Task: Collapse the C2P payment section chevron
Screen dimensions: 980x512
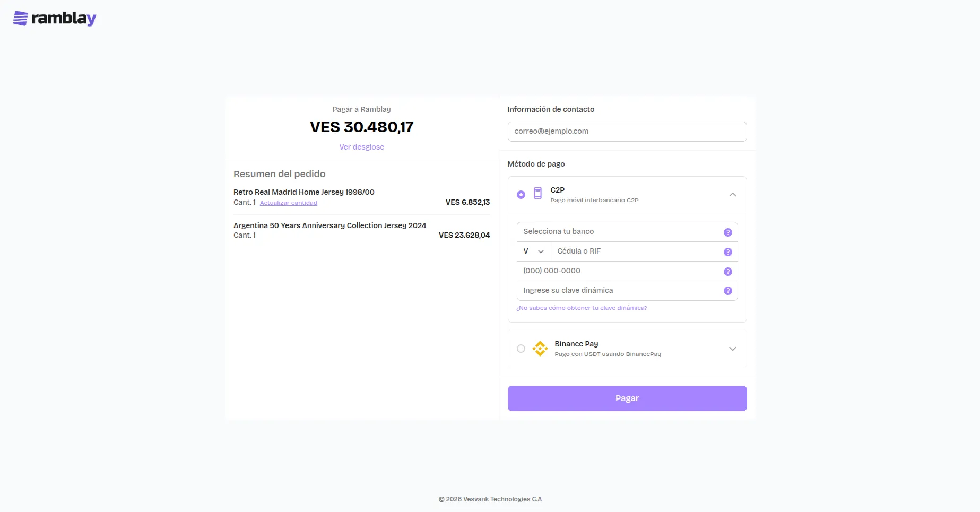Action: (732, 195)
